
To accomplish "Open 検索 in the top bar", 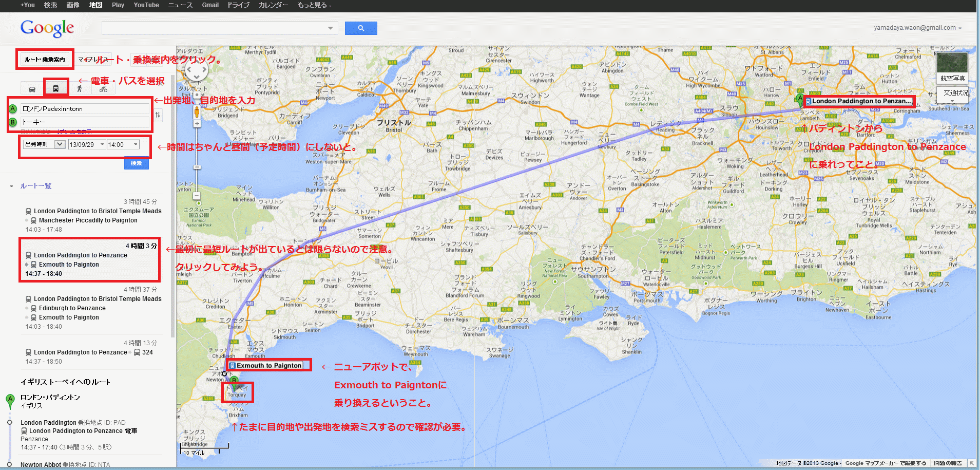I will [50, 5].
